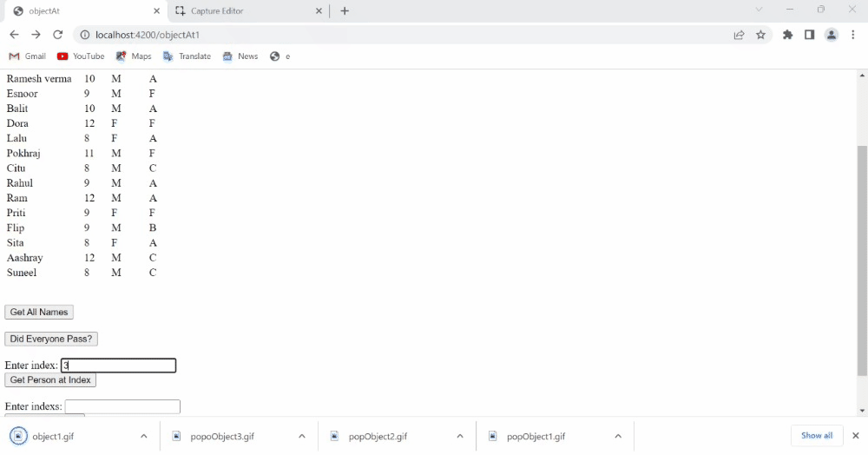868x455 pixels.
Task: Open downloaded popoObject1.gif file
Action: click(536, 436)
